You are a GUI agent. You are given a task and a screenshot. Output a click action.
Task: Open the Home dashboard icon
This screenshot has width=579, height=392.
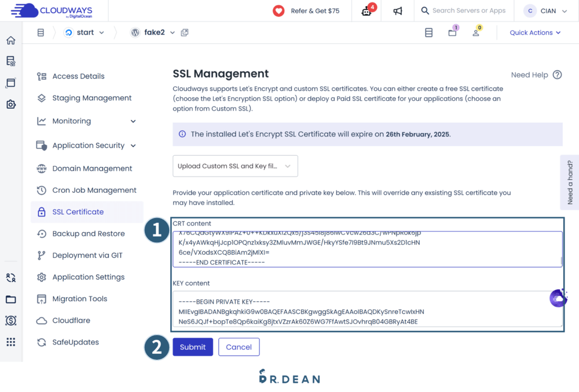pos(10,41)
